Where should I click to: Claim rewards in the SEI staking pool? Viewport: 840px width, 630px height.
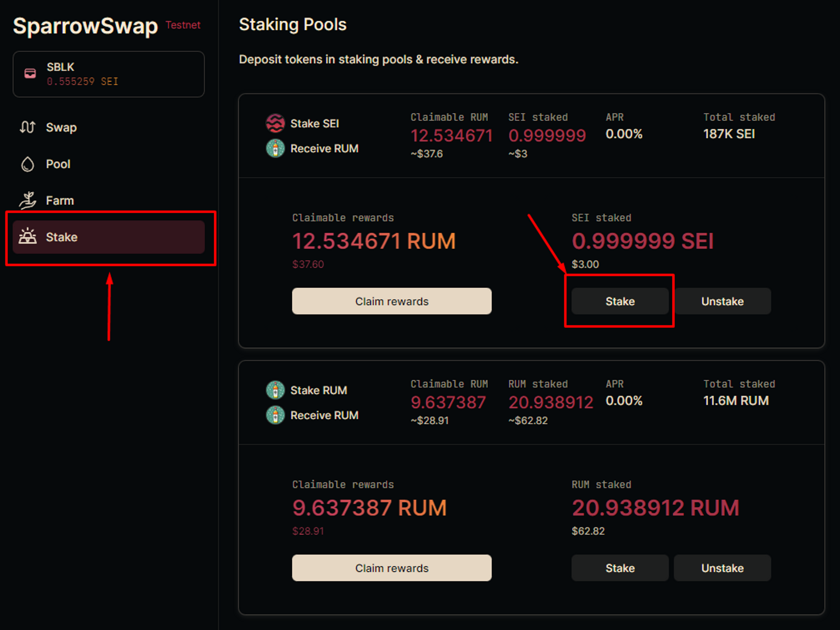(391, 301)
